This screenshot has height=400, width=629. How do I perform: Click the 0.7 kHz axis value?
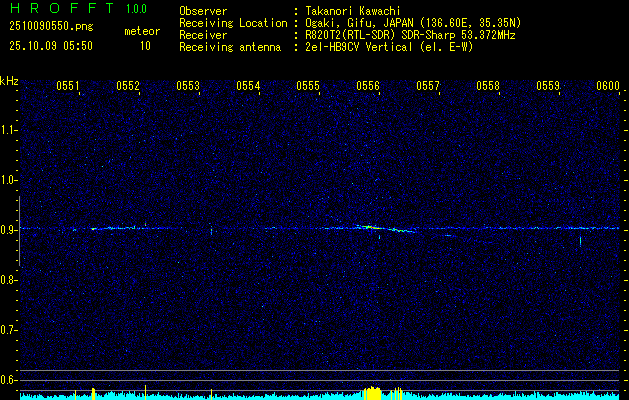coord(8,330)
